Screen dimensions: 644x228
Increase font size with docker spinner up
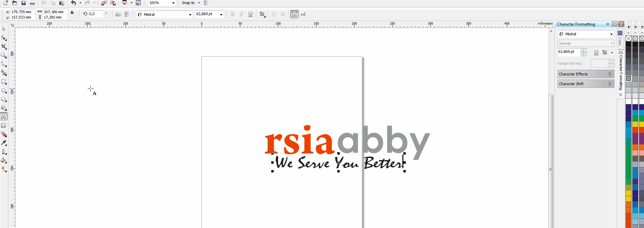tap(584, 51)
